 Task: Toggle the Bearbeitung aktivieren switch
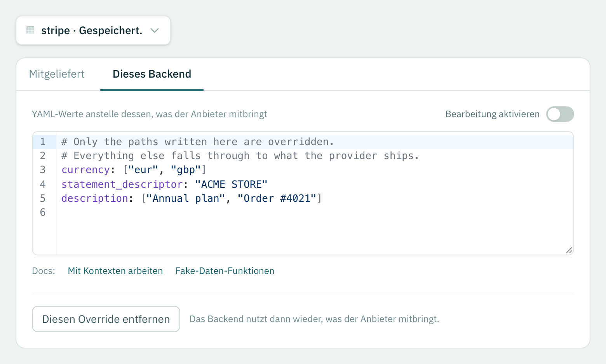pos(560,114)
